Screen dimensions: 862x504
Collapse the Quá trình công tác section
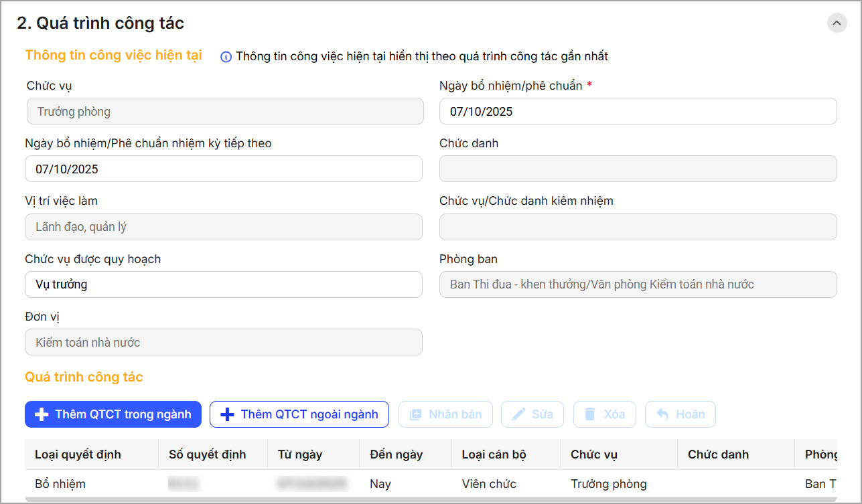837,23
